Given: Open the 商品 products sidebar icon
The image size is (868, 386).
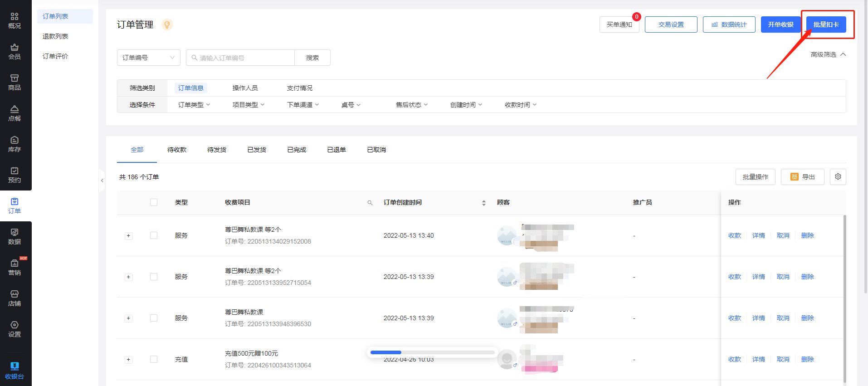Looking at the screenshot, I should [x=15, y=83].
